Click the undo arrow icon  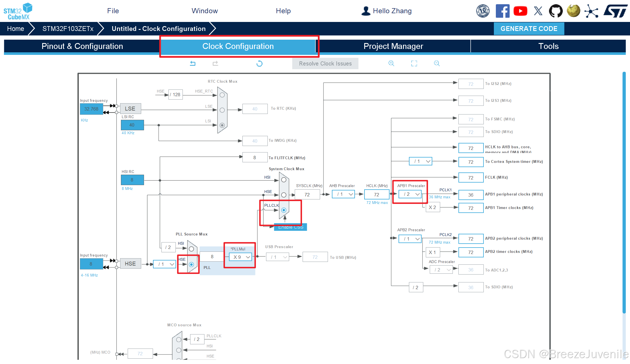(x=193, y=64)
